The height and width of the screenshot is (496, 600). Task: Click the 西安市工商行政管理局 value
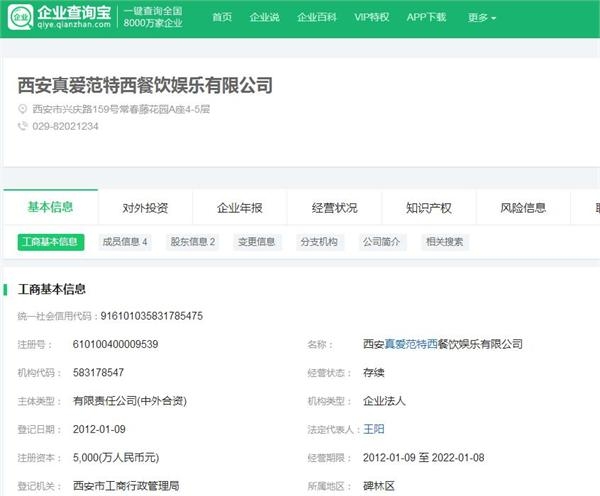[x=126, y=486]
